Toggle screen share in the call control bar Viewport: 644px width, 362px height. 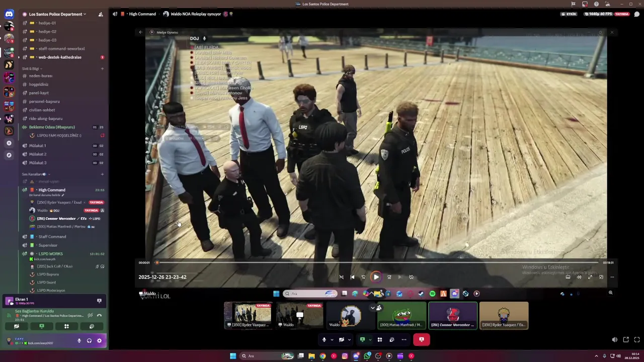pos(362,339)
